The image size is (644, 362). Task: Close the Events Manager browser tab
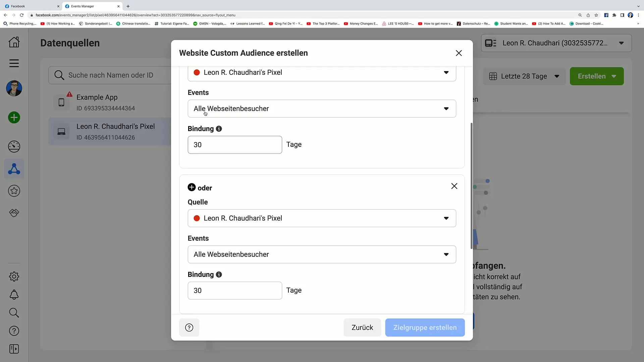[118, 6]
